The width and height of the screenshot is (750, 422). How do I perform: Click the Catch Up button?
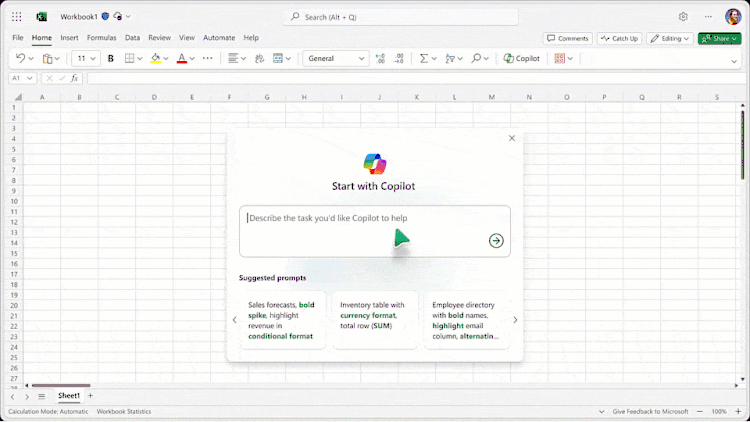click(x=620, y=38)
